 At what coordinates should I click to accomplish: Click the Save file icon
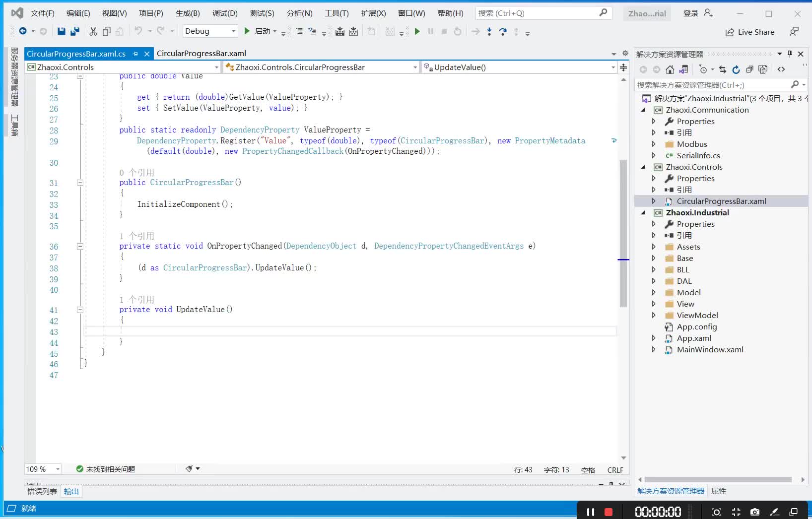coord(61,31)
